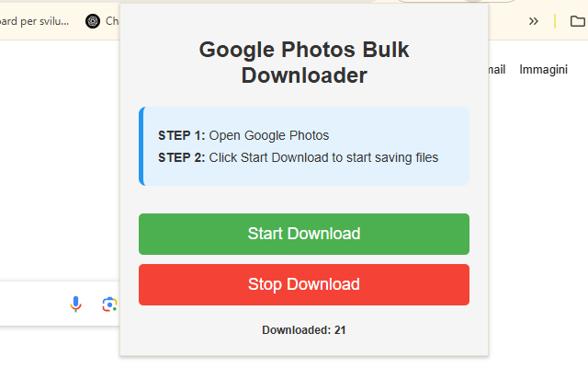
Task: Start voice search with the microphone icon
Action: pyautogui.click(x=76, y=305)
